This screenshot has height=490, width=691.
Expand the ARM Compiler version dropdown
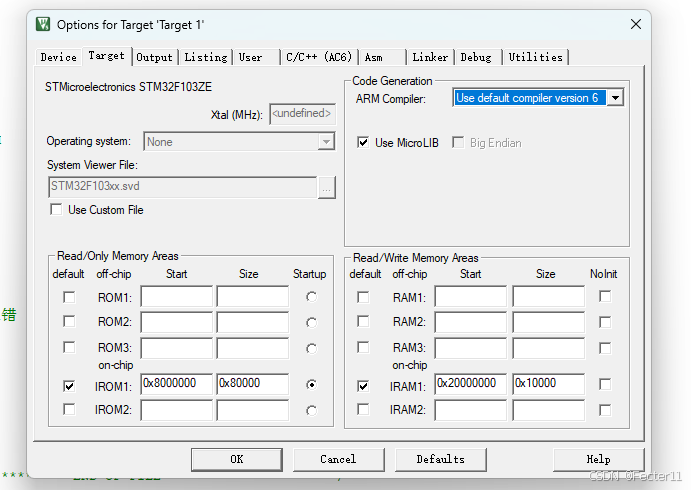point(616,98)
